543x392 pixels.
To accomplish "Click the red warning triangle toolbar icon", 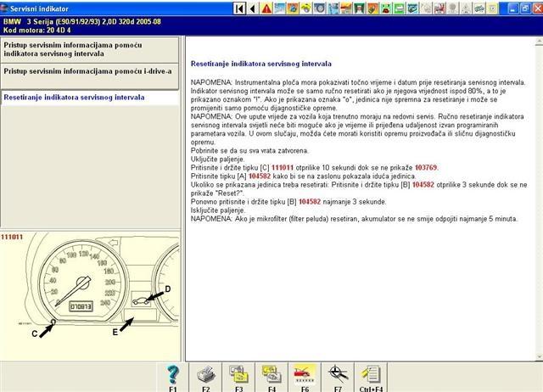I will click(266, 8).
